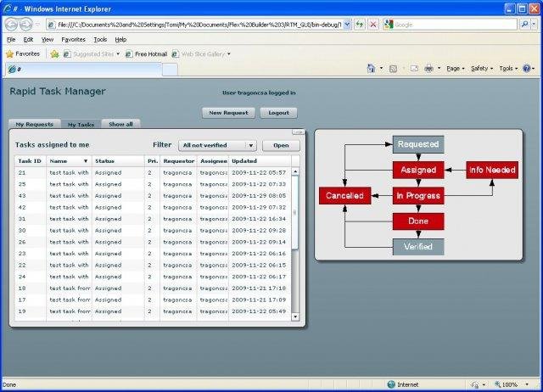Open the Suggested Sites link
Viewport: 543px width, 392px height.
(x=92, y=54)
